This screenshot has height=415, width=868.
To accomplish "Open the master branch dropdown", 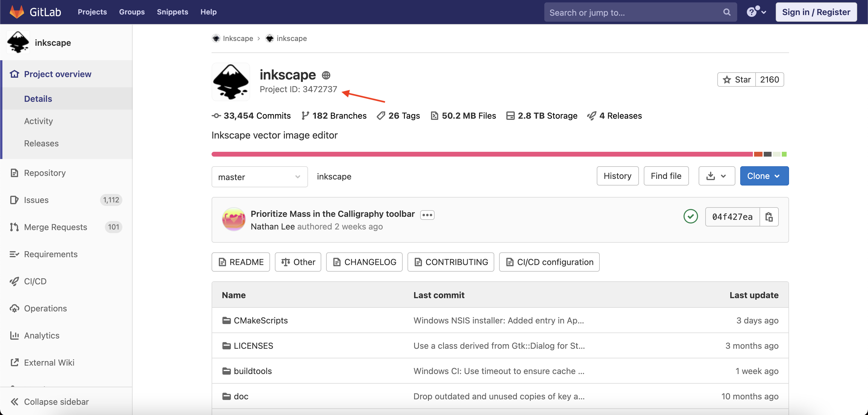I will (x=259, y=177).
